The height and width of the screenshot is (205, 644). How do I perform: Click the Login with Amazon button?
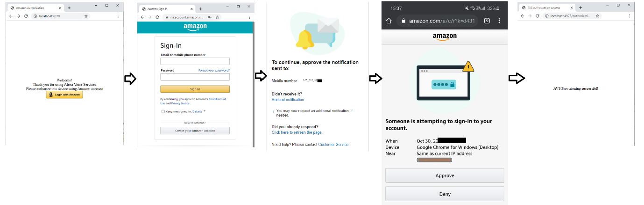point(64,95)
